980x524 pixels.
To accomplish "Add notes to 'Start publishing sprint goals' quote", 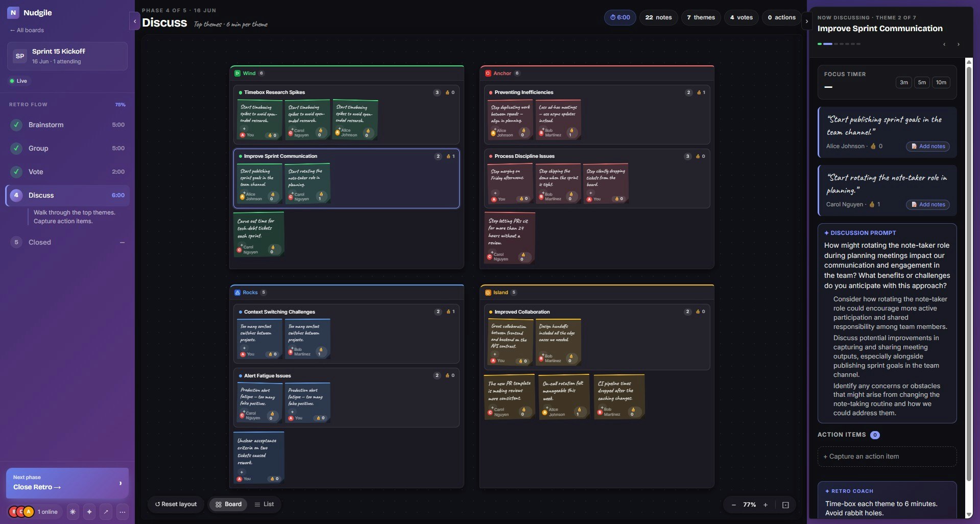I will (927, 146).
